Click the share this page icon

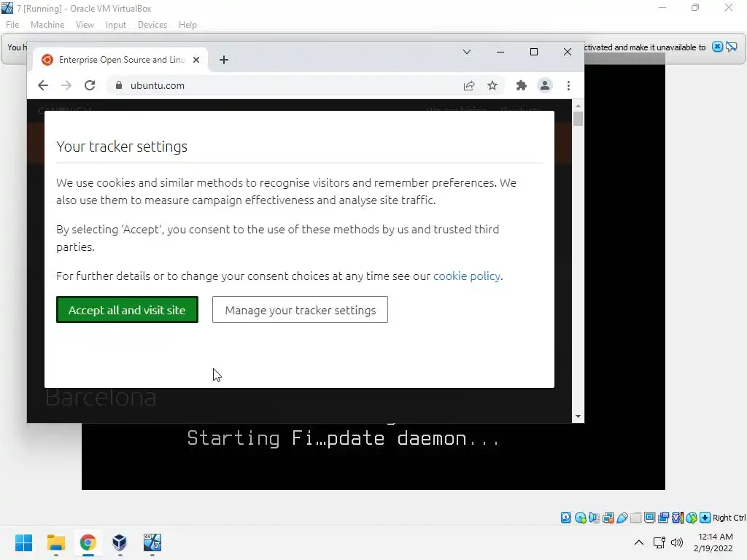[x=469, y=85]
